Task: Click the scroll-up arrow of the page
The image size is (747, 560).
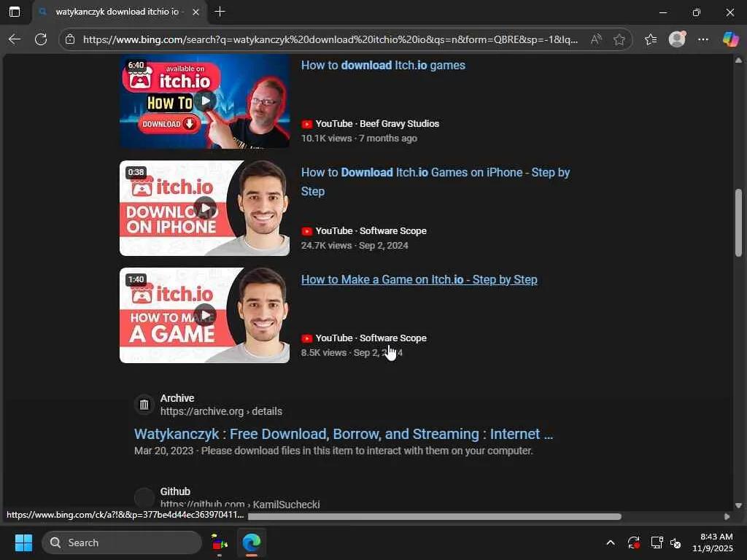Action: pos(738,61)
